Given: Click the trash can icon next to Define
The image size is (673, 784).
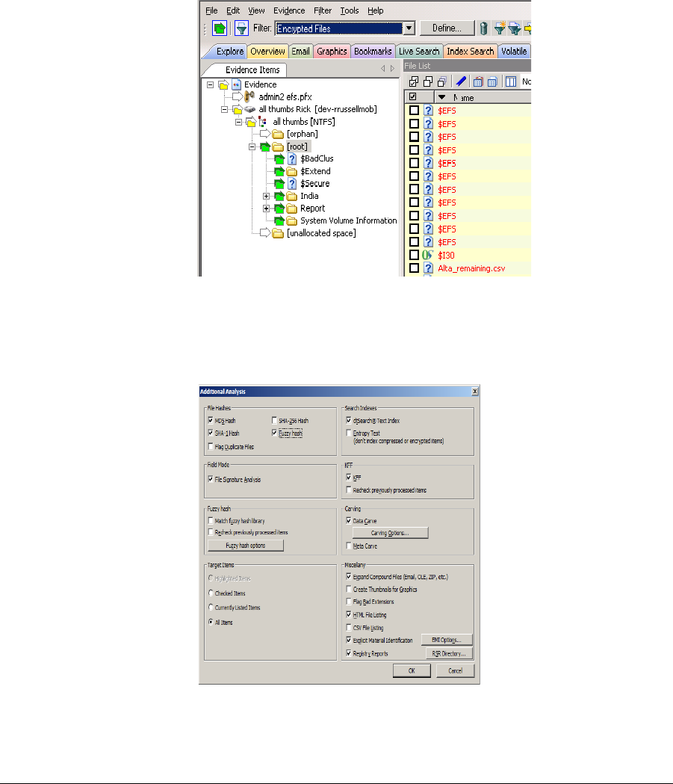Looking at the screenshot, I should pyautogui.click(x=483, y=28).
